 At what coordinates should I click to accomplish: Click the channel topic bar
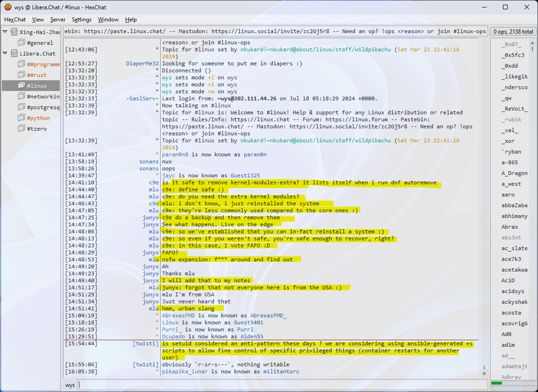coord(275,31)
